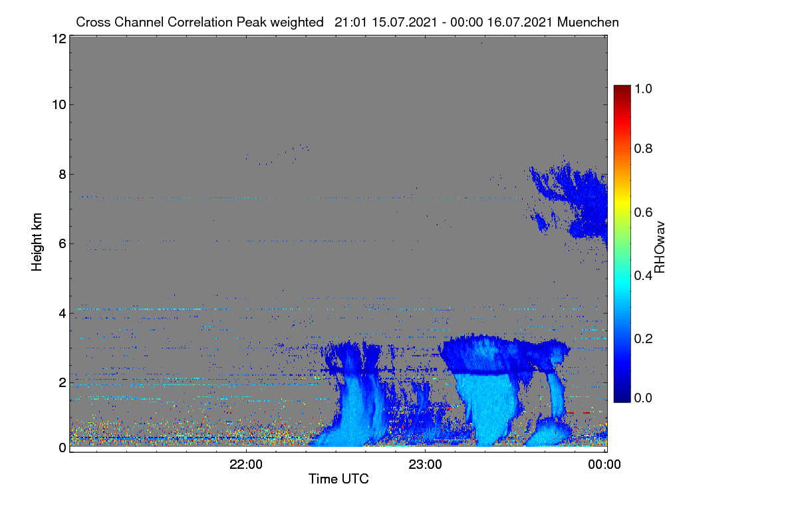Click the height axis label 2
This screenshot has height=532, width=798.
[x=62, y=382]
